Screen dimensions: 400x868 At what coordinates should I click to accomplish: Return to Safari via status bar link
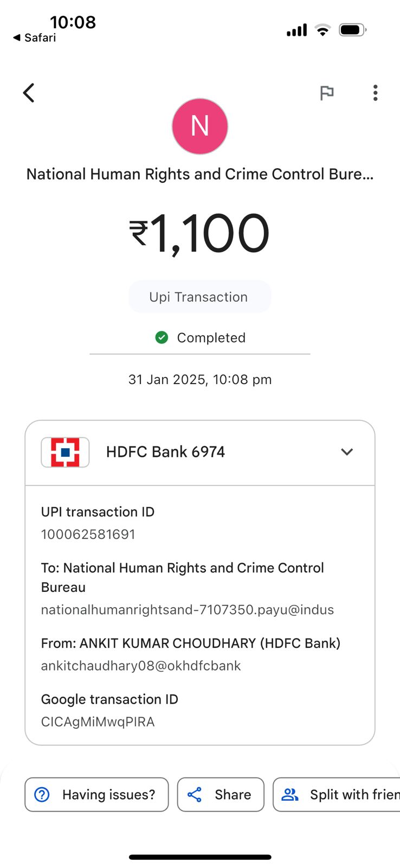click(x=35, y=37)
